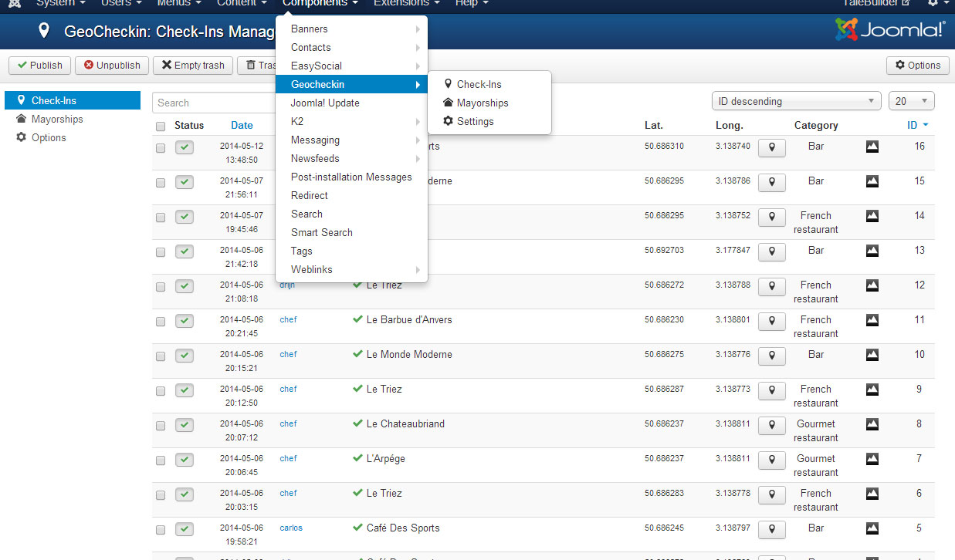Screen dimensions: 955x560
Task: Toggle published status for check-in ID 16
Action: click(x=184, y=147)
